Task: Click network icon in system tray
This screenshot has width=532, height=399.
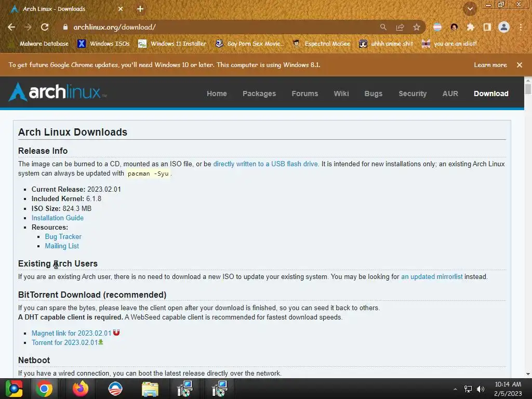Action: tap(468, 389)
